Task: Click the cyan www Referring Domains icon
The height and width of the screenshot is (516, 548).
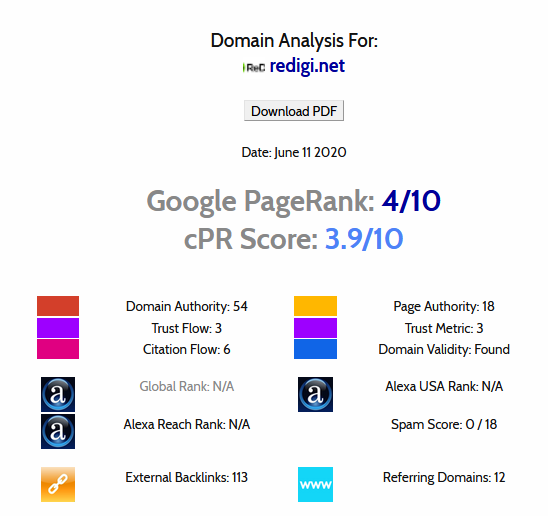Action: (x=315, y=485)
